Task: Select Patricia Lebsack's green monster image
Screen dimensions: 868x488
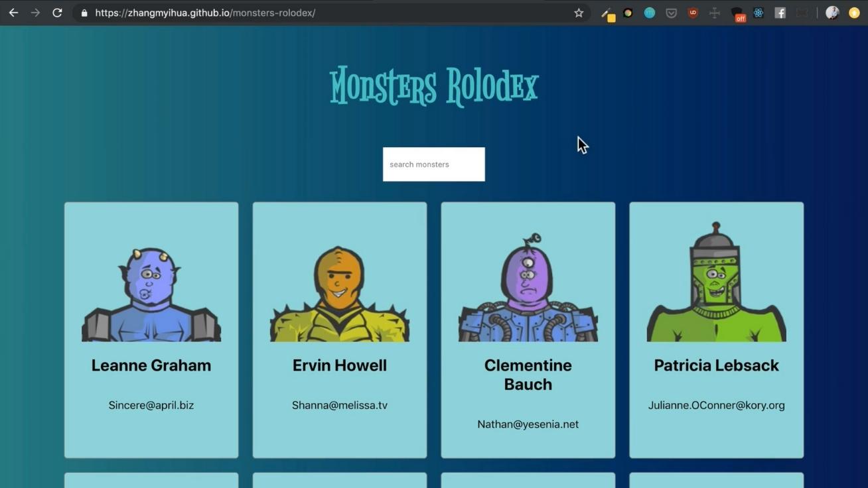Action: 717,282
